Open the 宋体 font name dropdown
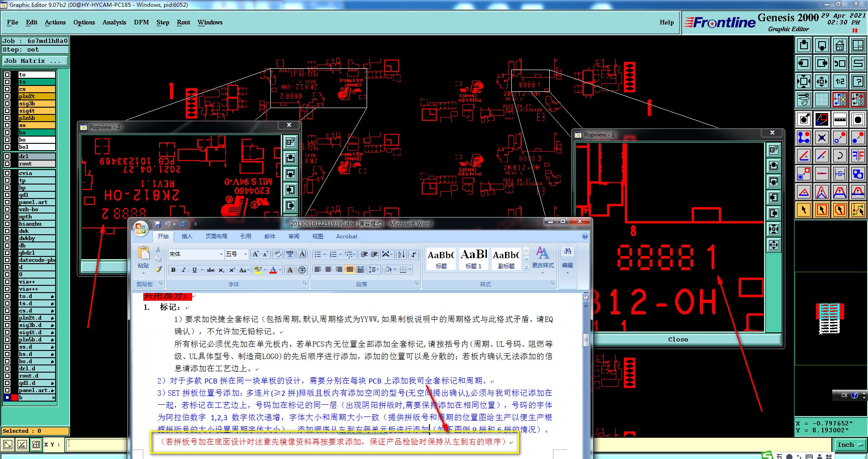 221,255
